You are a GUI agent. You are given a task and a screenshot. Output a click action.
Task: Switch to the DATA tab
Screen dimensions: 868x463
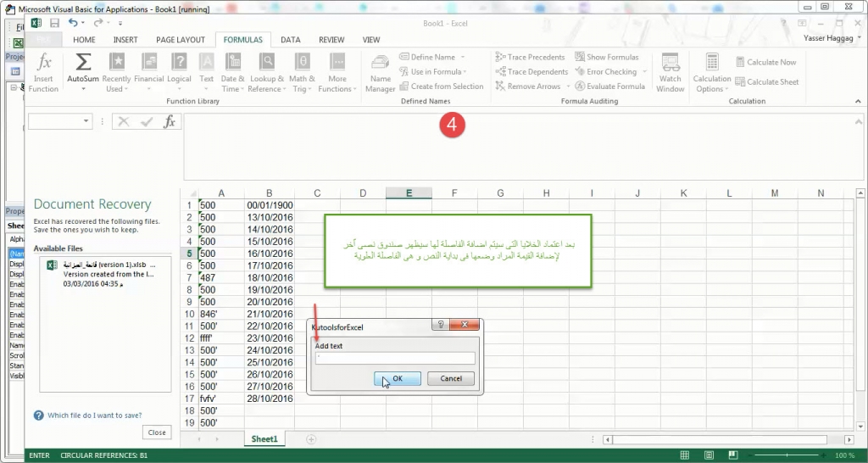[x=290, y=40]
